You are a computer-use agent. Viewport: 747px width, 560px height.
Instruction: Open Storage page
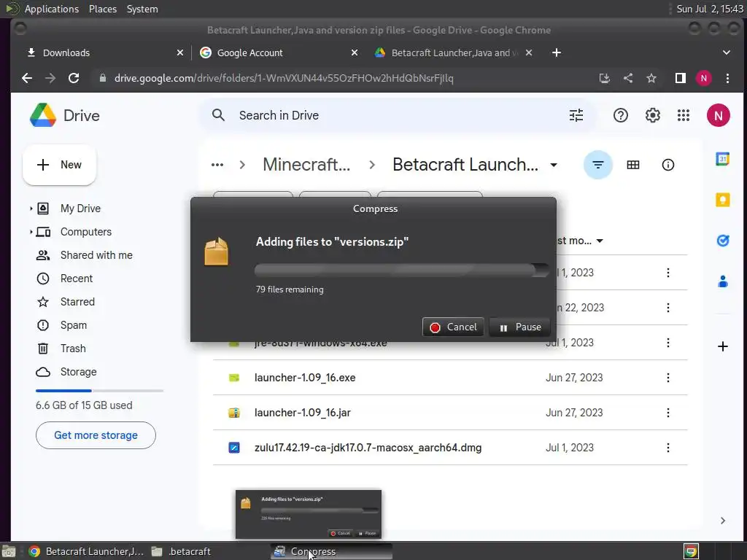tap(78, 372)
